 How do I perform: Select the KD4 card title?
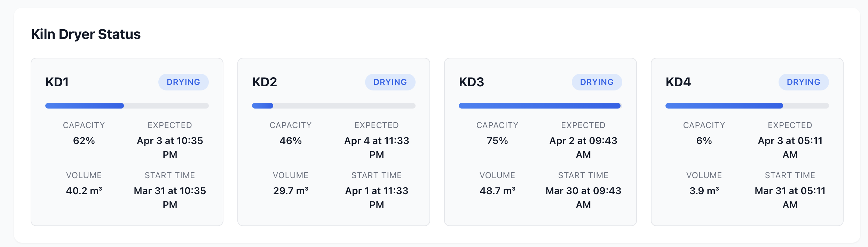(678, 82)
